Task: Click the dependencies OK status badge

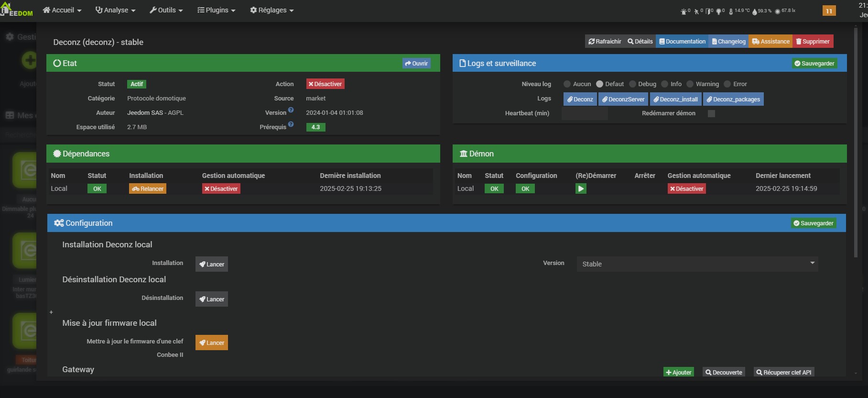Action: pos(97,189)
